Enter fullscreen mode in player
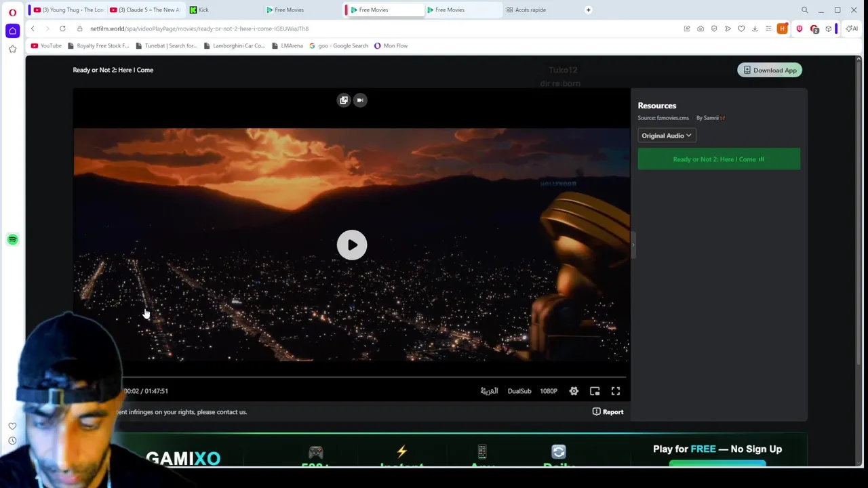 point(616,391)
